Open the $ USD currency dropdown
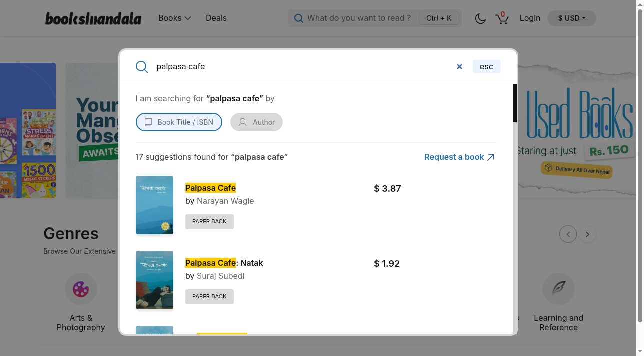 coord(572,18)
